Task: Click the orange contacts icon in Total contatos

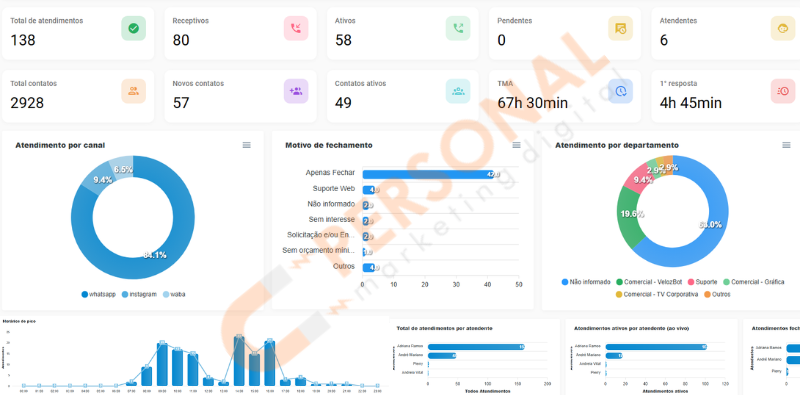Action: coord(133,91)
